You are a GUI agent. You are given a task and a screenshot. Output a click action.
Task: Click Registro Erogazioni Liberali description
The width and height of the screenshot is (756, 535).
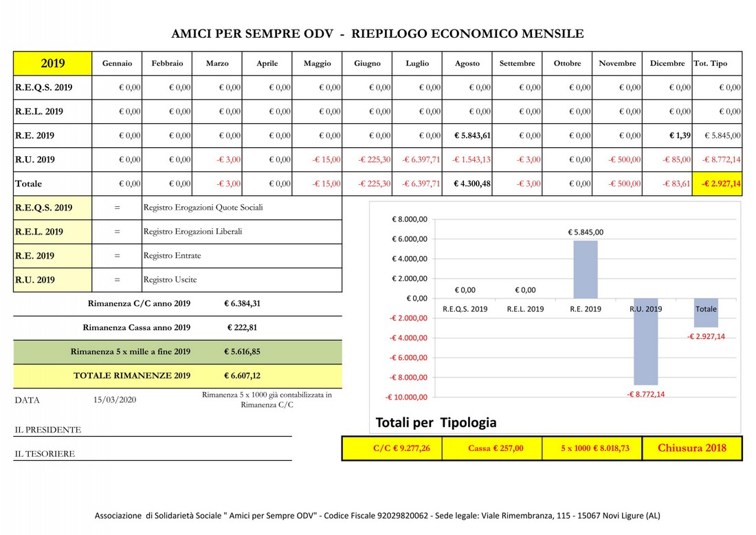(192, 232)
